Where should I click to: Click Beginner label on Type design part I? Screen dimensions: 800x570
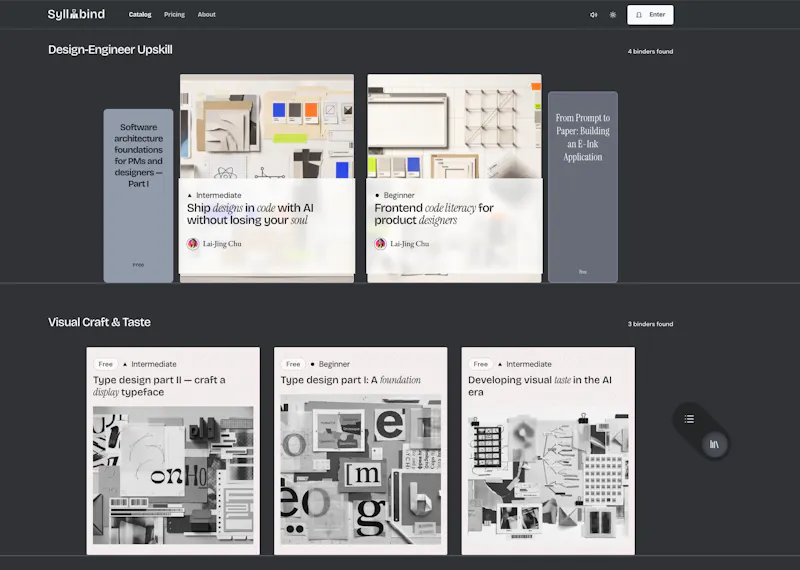click(x=334, y=364)
